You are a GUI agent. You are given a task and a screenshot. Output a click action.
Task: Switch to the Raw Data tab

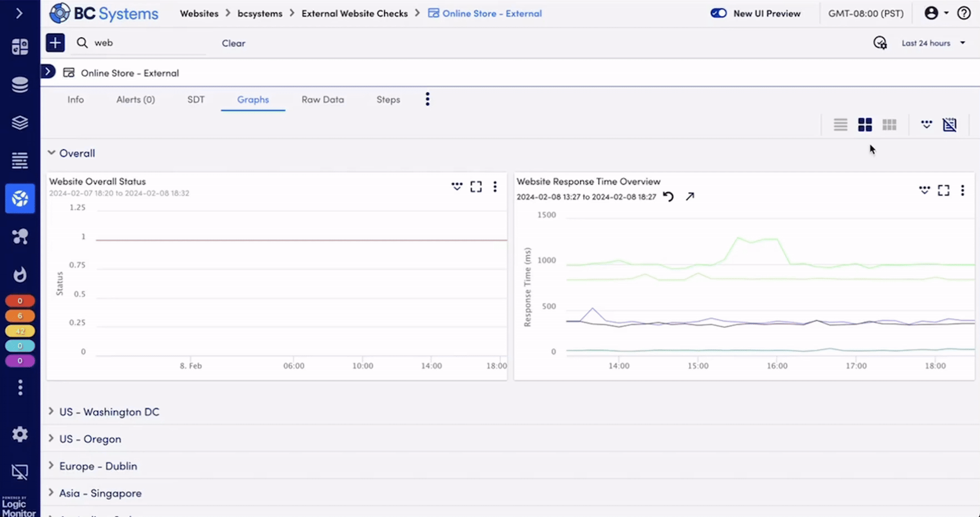[x=323, y=100]
